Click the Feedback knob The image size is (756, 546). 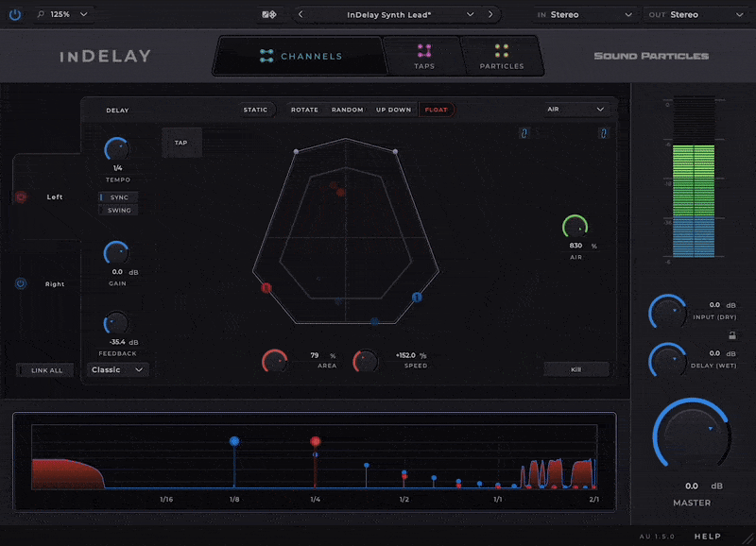(x=116, y=323)
